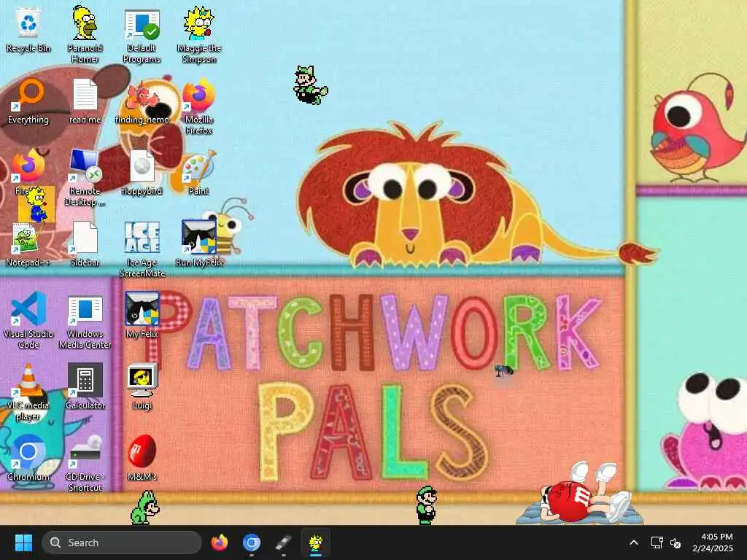Show hidden system tray icons
The image size is (747, 560).
point(634,542)
